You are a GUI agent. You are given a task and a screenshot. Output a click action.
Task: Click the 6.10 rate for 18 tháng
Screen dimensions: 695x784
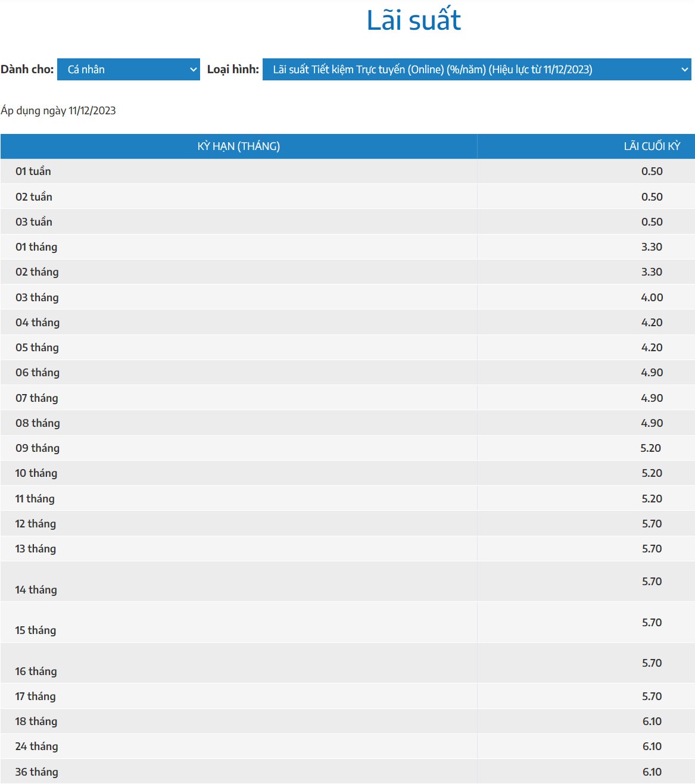tap(652, 721)
